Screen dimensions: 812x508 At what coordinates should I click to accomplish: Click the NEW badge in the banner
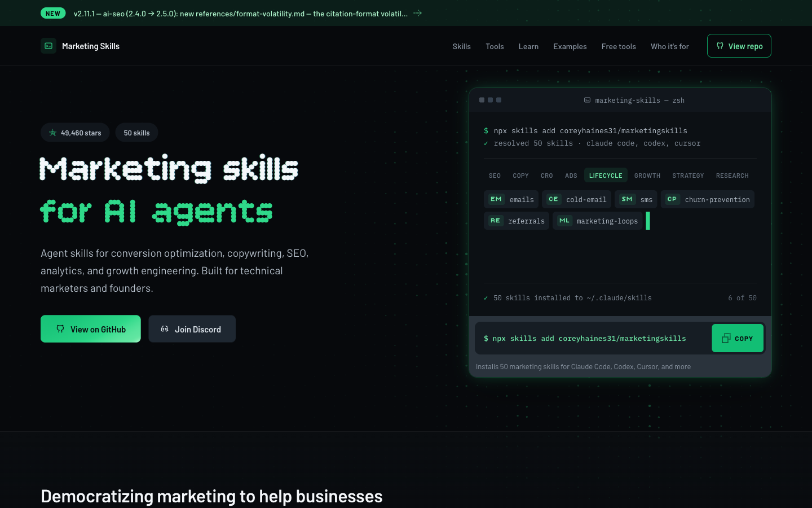click(53, 13)
